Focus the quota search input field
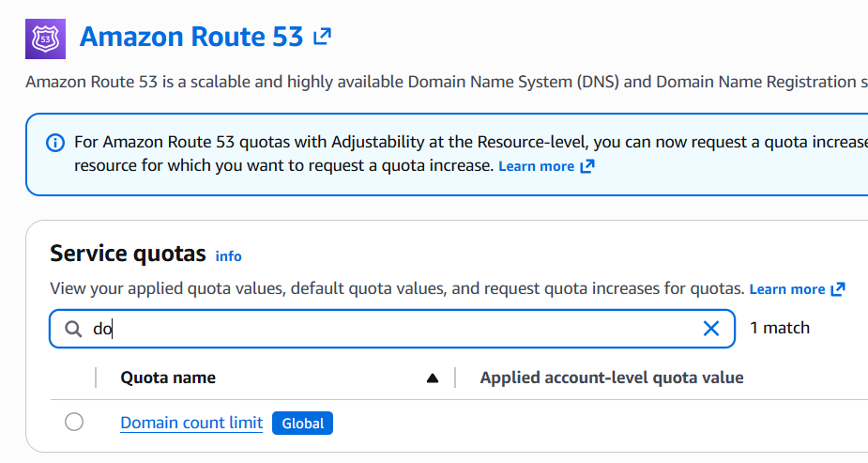Screen dimensions: 868x463 pos(394,329)
